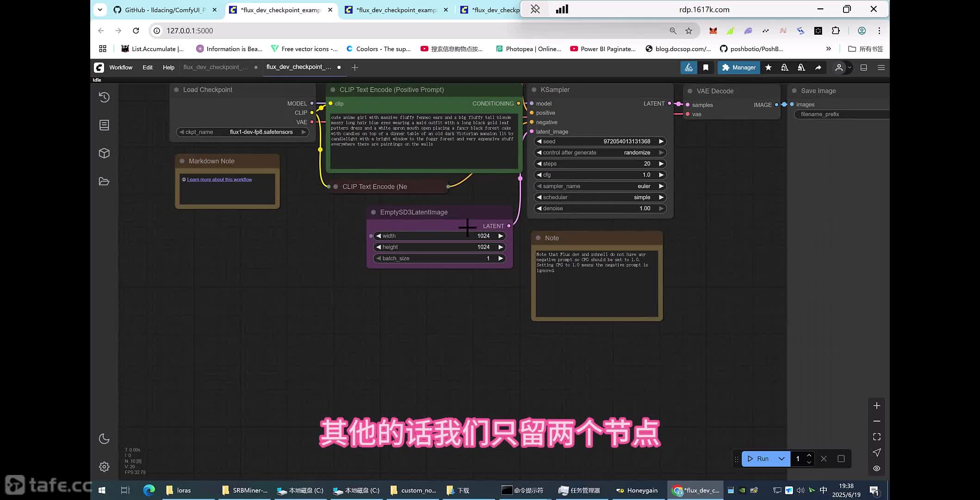The width and height of the screenshot is (980, 500).
Task: Decrease steps value with left arrow
Action: 539,163
